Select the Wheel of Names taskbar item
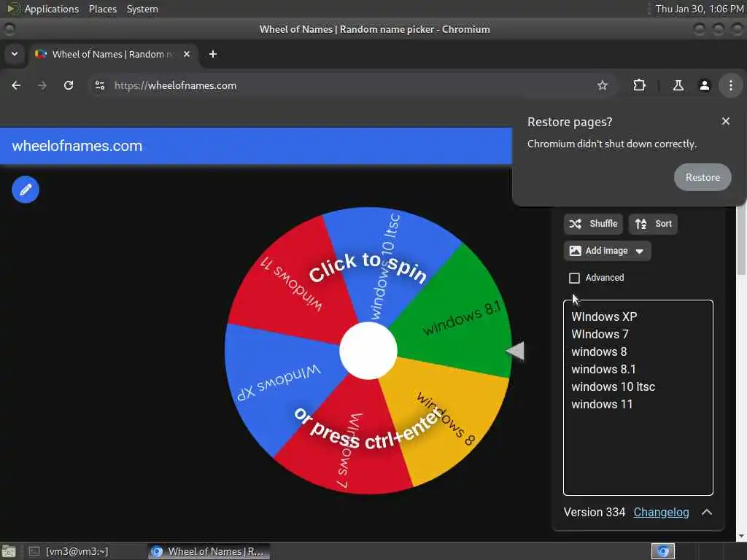The width and height of the screenshot is (747, 560). [209, 551]
